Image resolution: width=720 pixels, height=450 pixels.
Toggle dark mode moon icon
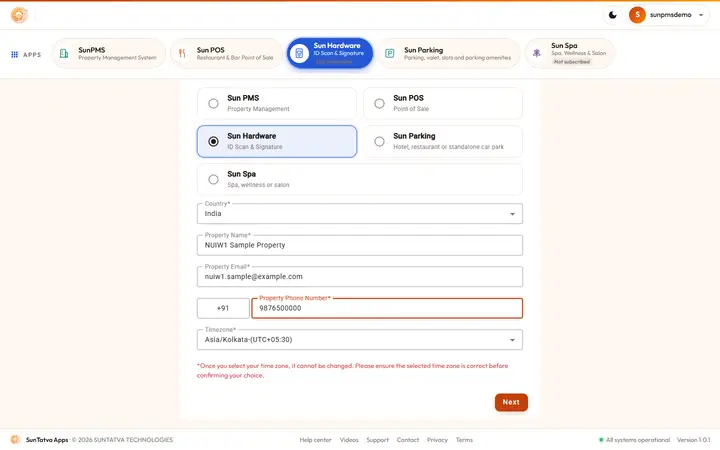pos(612,15)
